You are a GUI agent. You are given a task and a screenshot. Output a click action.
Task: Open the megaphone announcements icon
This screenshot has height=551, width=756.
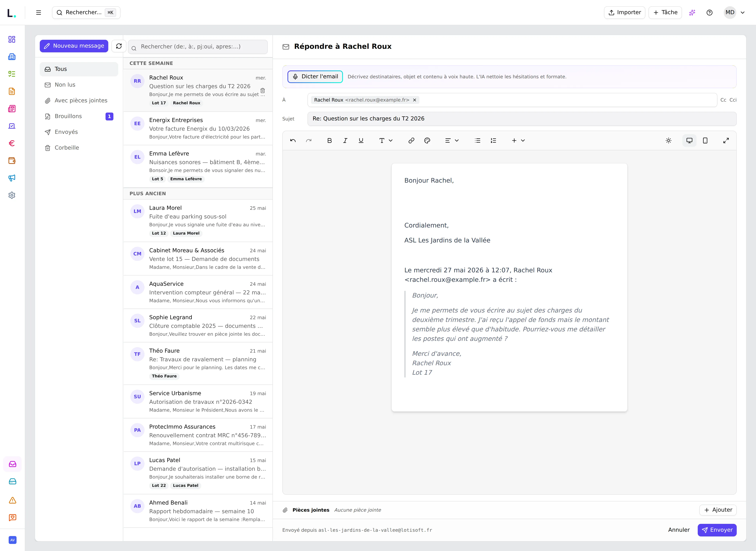(x=12, y=178)
